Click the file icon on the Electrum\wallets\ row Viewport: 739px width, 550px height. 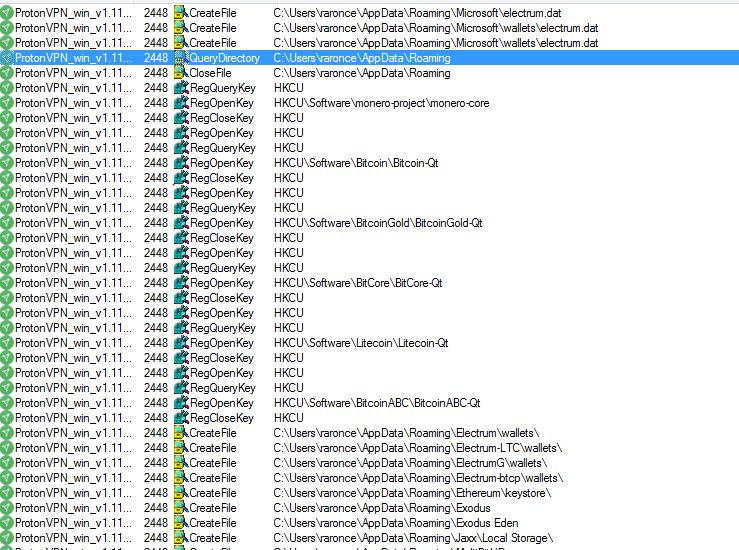pos(181,433)
